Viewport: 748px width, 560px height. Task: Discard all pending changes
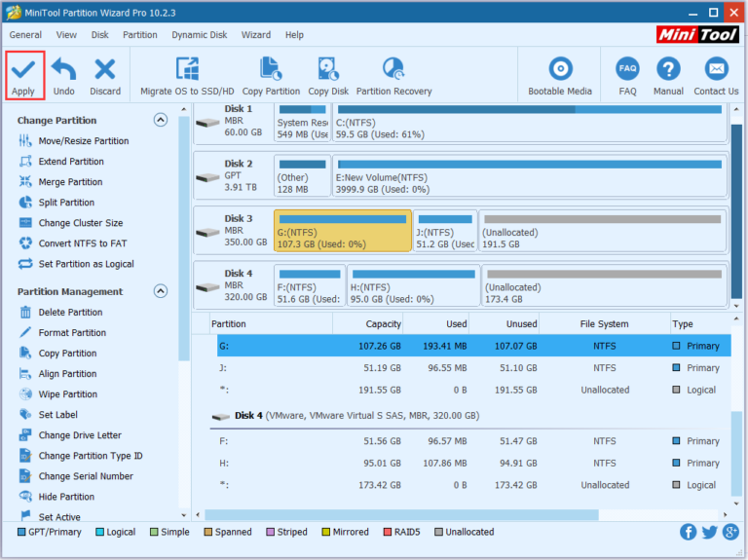pyautogui.click(x=105, y=76)
